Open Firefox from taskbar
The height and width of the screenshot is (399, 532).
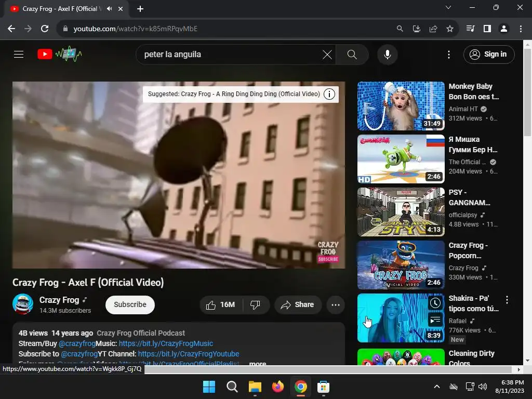(x=278, y=387)
